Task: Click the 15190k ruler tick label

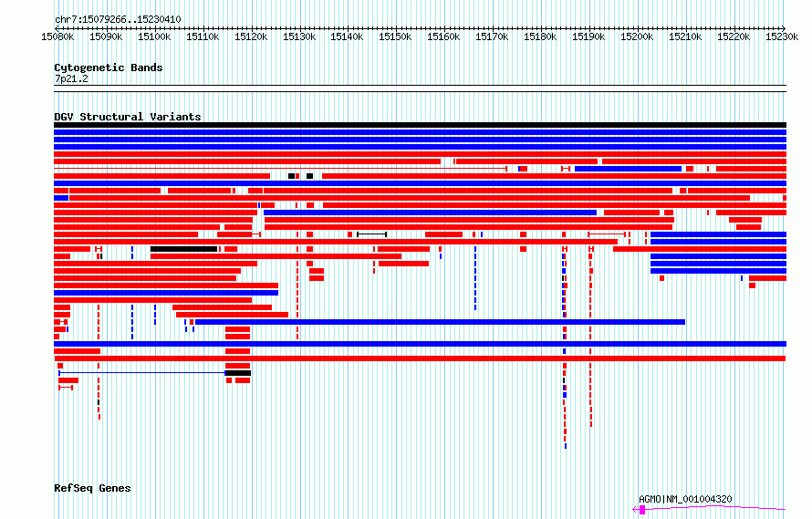Action: 588,36
